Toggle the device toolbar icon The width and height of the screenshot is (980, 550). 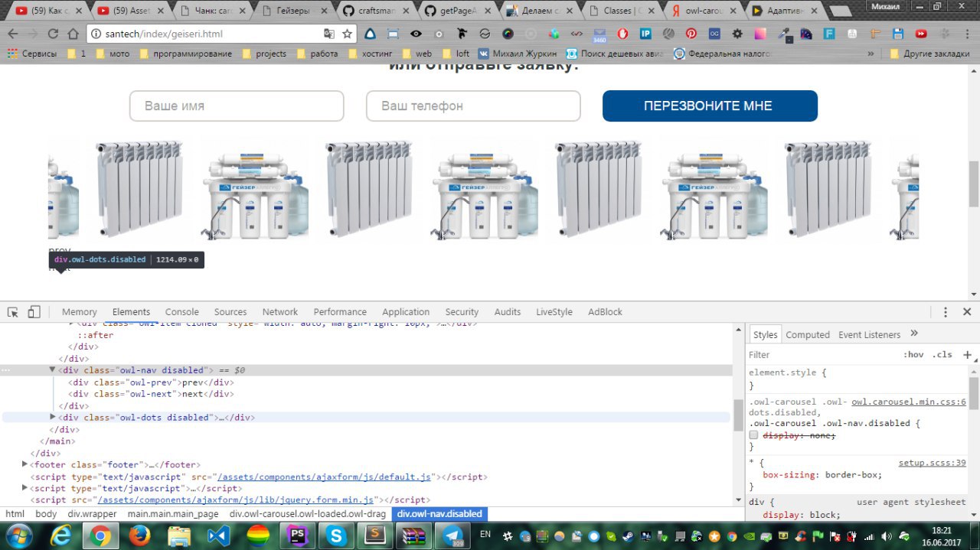point(34,312)
